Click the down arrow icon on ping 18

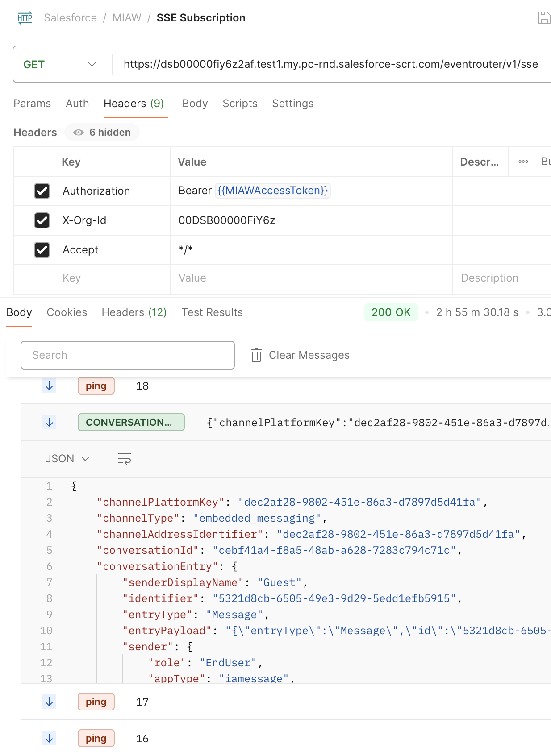pos(50,386)
